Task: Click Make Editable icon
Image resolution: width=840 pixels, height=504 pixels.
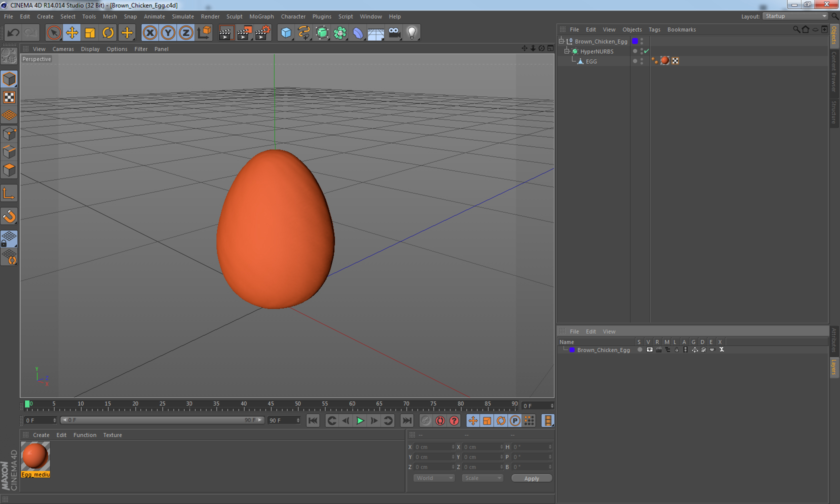Action: coord(9,56)
